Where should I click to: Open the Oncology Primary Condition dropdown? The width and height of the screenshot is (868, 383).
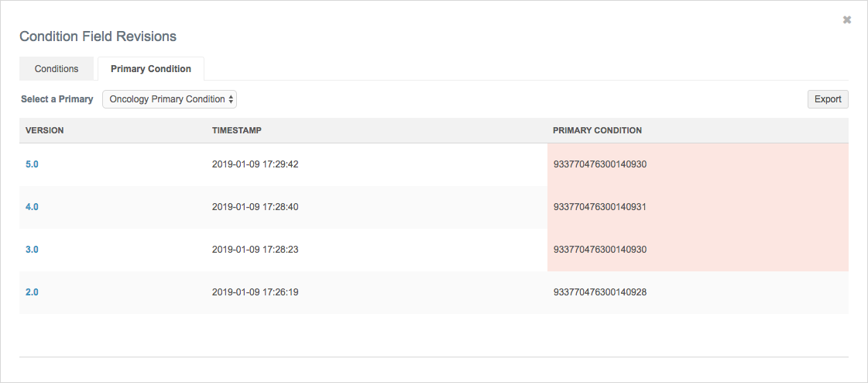(170, 99)
